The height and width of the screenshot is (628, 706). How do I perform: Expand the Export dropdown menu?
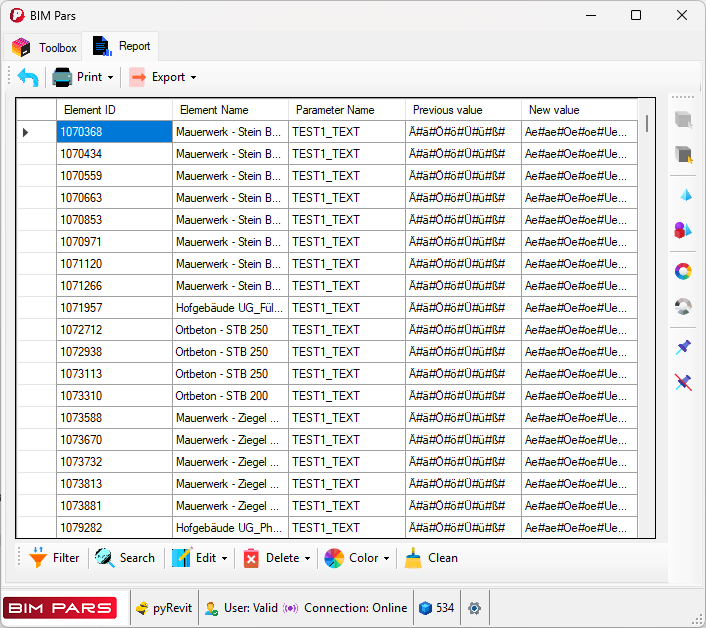coord(163,77)
